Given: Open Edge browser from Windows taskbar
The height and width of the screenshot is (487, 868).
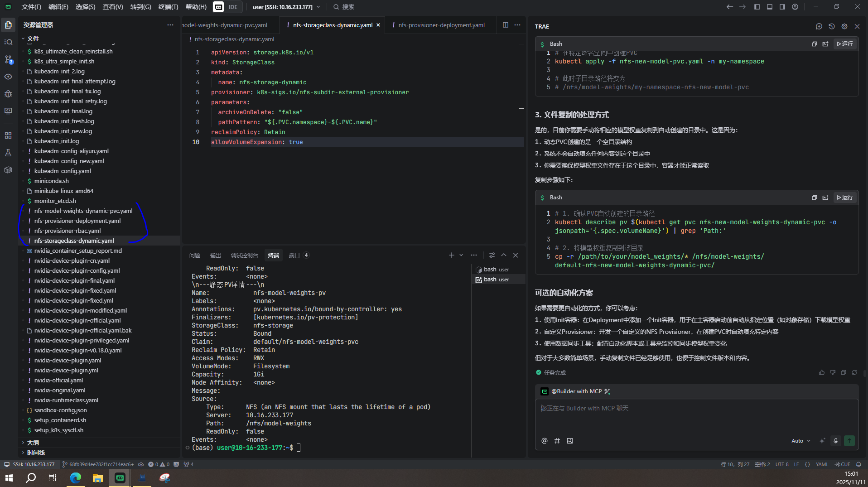Looking at the screenshot, I should [x=75, y=478].
